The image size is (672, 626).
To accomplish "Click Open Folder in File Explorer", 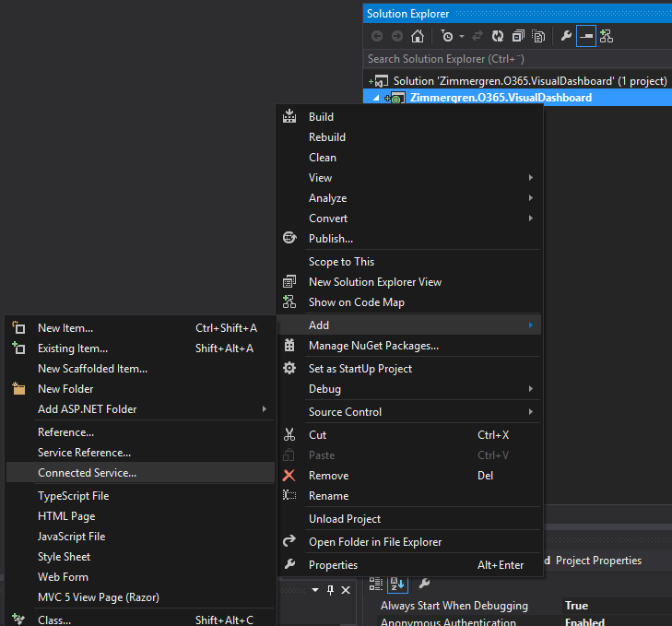I will click(409, 542).
